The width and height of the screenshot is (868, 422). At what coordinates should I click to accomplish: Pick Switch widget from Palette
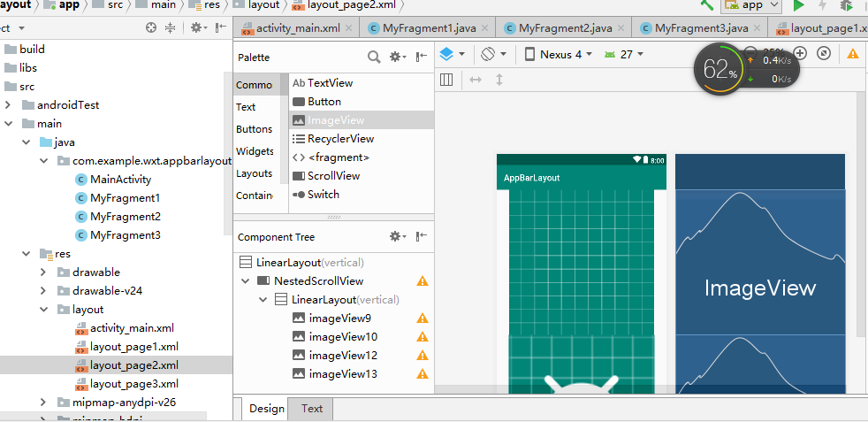[362, 195]
